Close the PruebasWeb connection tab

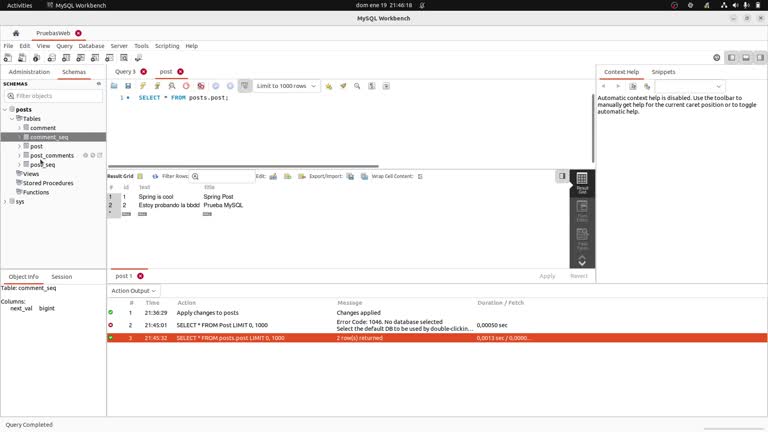coord(78,33)
